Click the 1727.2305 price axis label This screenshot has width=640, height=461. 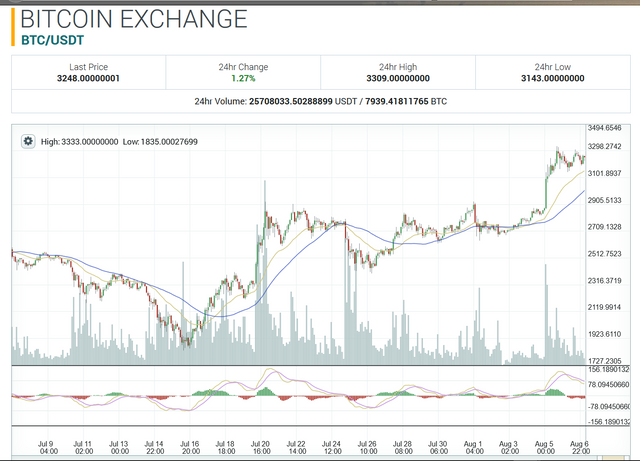click(604, 361)
